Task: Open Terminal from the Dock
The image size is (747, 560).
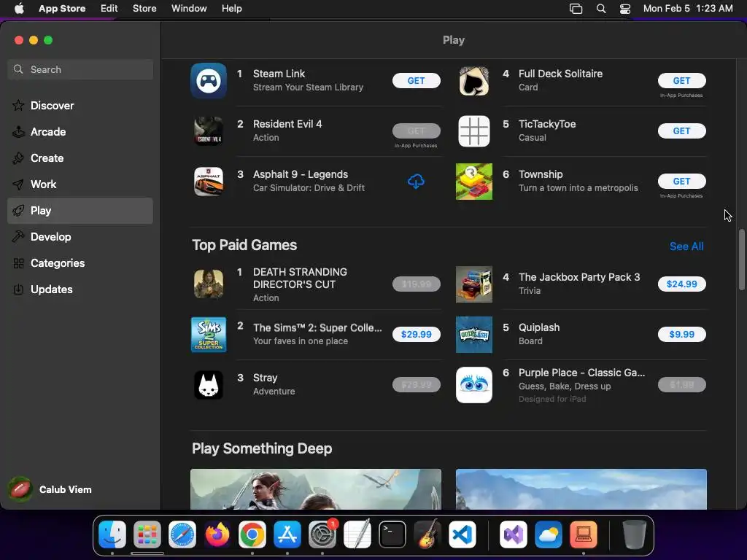Action: tap(392, 534)
